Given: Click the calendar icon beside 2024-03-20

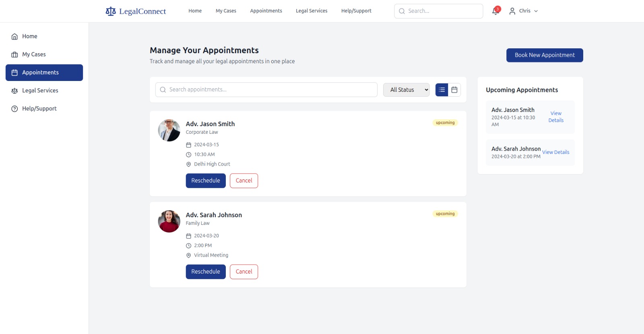Looking at the screenshot, I should coord(188,236).
